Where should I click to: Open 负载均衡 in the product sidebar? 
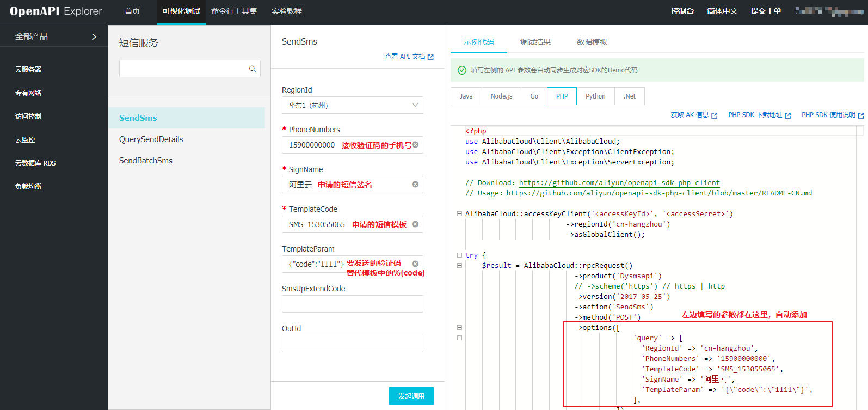point(28,187)
